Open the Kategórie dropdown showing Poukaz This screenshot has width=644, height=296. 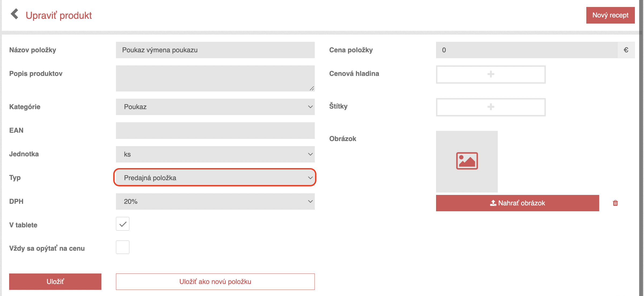pos(215,107)
